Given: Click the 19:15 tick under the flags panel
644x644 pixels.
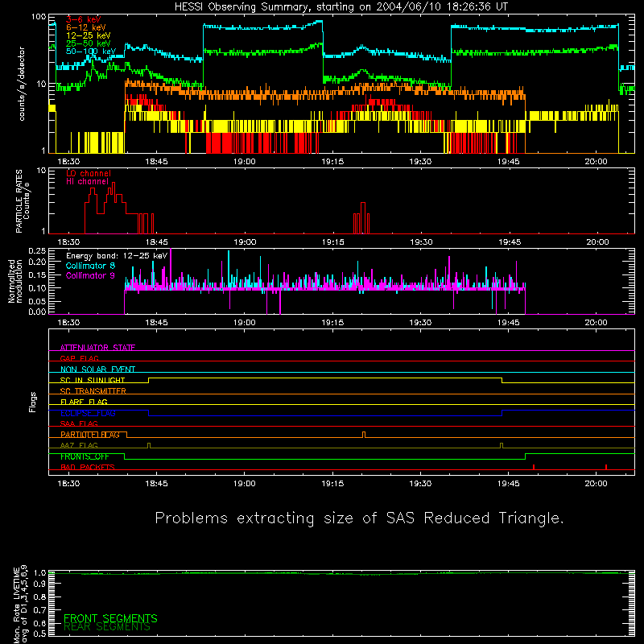Looking at the screenshot, I should click(x=332, y=484).
